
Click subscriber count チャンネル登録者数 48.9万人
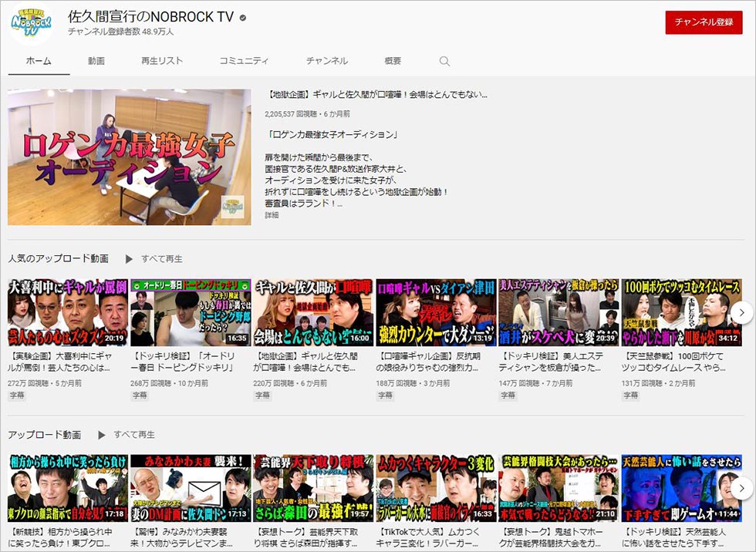click(x=120, y=32)
